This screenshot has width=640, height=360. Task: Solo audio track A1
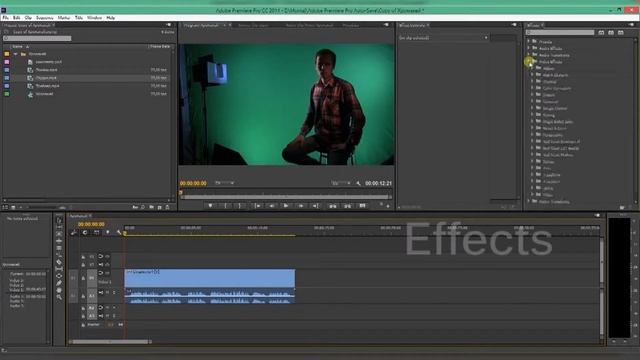(x=114, y=292)
